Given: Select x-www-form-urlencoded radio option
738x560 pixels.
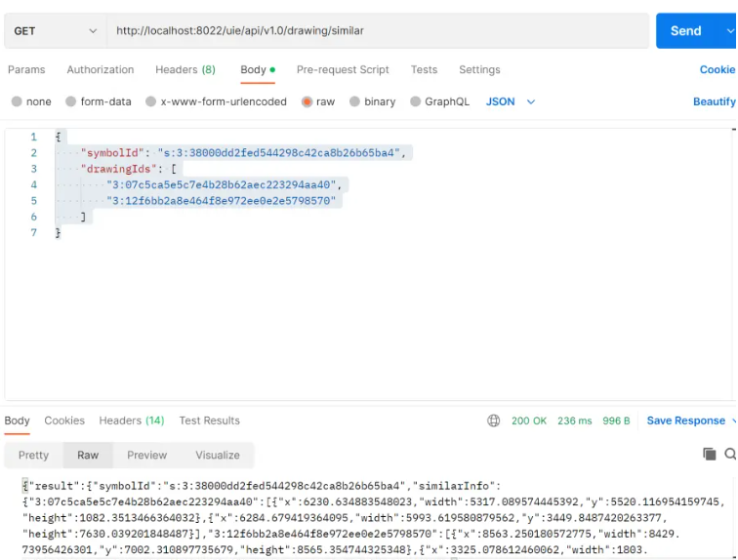Looking at the screenshot, I should tap(150, 101).
